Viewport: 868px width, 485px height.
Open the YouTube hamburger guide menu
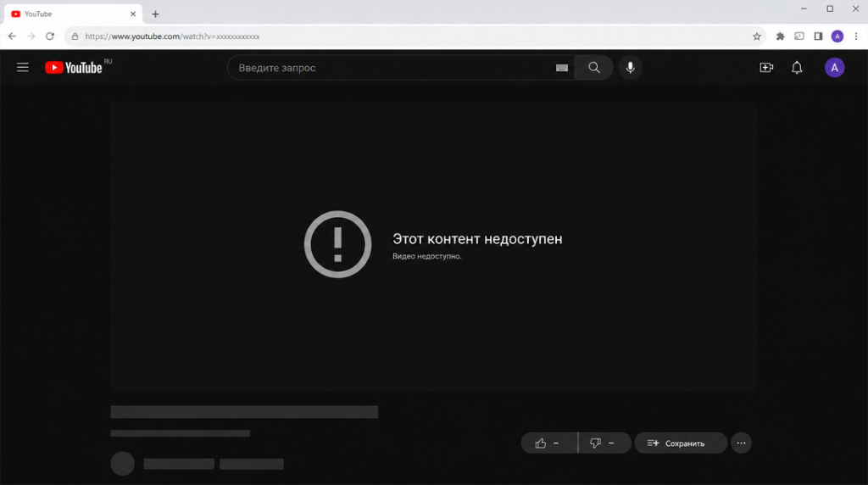click(23, 68)
